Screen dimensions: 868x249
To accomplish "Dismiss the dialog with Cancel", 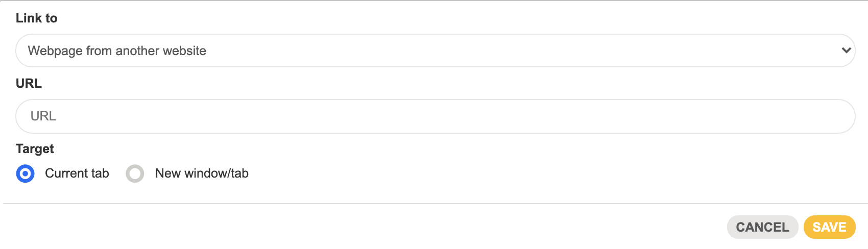I will (762, 227).
